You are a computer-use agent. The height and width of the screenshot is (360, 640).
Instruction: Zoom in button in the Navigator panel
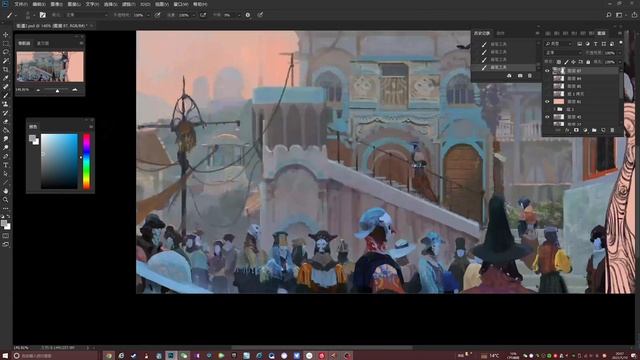tap(75, 90)
